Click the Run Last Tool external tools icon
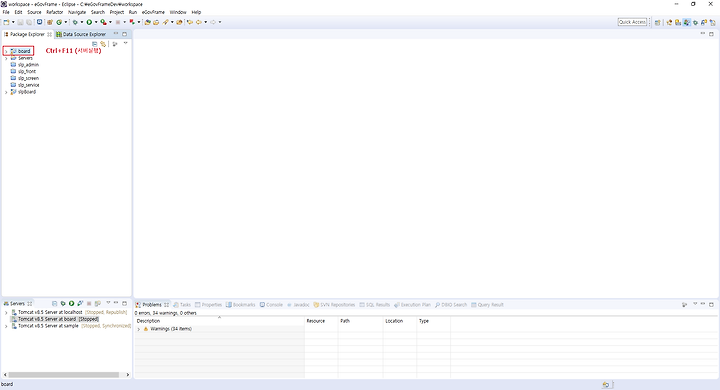Viewport: 720px width, 390px height. [103, 22]
